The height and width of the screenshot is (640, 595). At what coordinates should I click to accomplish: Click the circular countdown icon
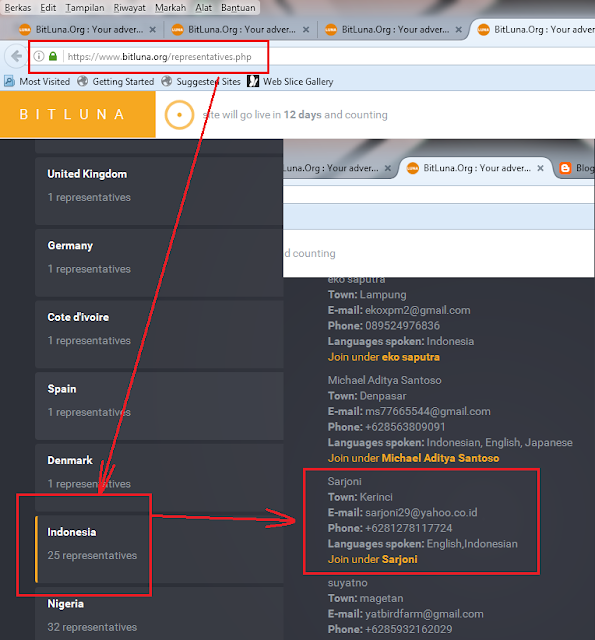pos(179,115)
